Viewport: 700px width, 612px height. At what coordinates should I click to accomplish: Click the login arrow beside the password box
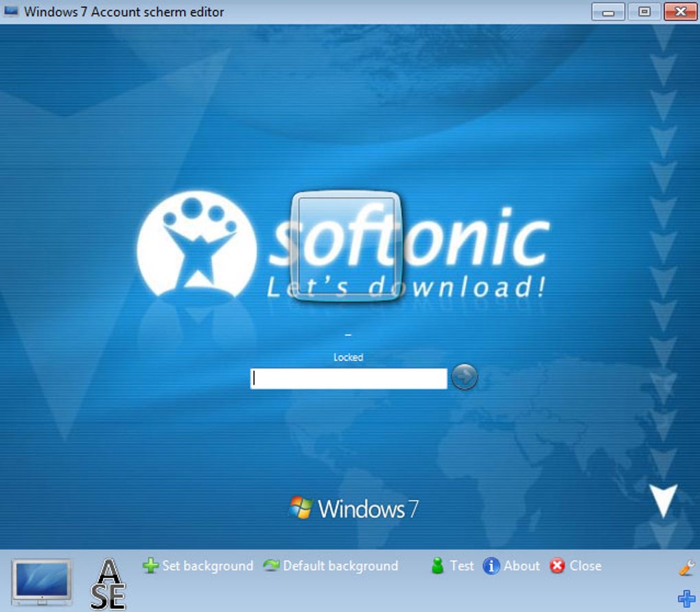click(464, 377)
